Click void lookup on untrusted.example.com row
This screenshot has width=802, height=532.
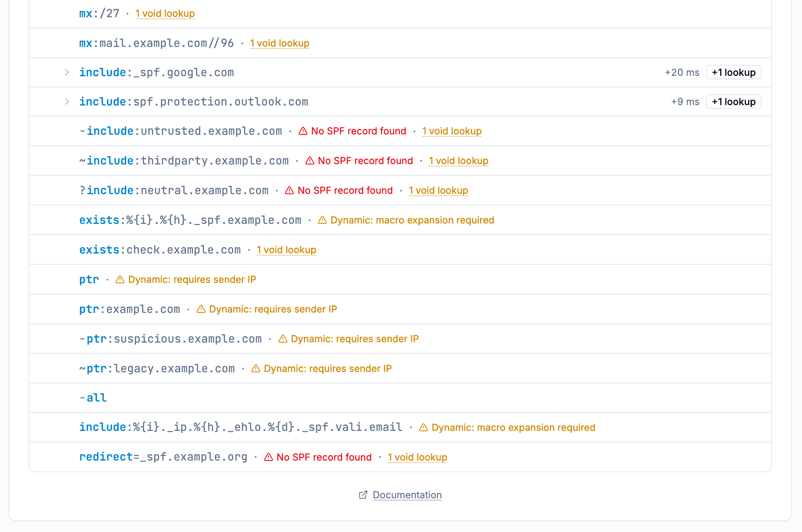click(x=452, y=131)
